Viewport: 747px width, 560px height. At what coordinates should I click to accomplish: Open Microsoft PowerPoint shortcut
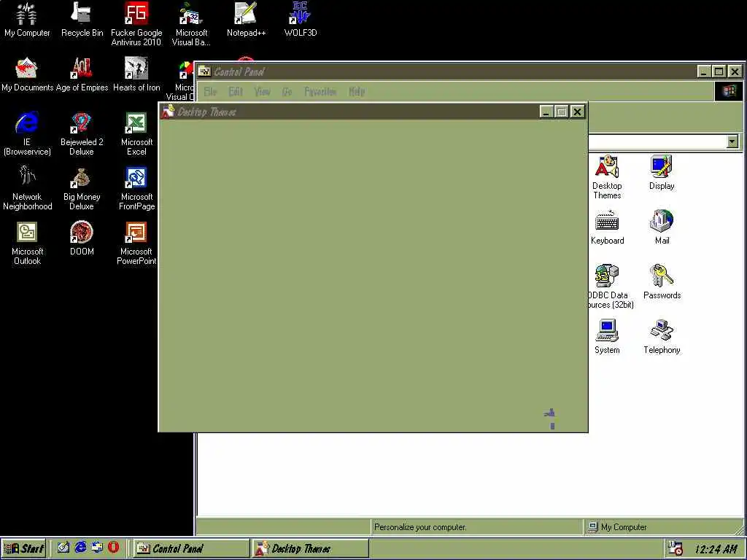point(136,243)
